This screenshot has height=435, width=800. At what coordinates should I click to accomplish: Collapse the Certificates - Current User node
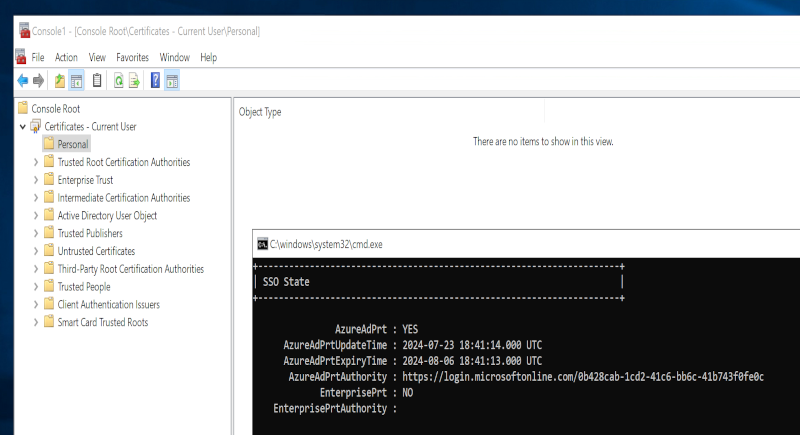point(22,126)
